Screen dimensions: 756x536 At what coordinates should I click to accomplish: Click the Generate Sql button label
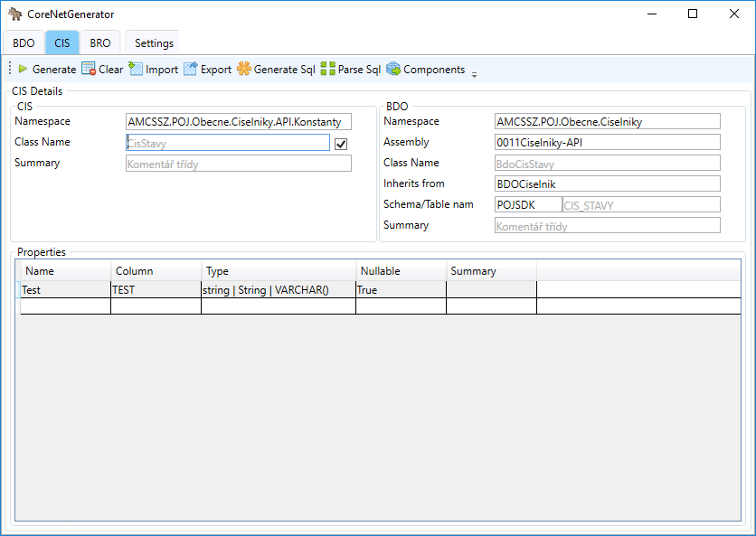tap(285, 70)
